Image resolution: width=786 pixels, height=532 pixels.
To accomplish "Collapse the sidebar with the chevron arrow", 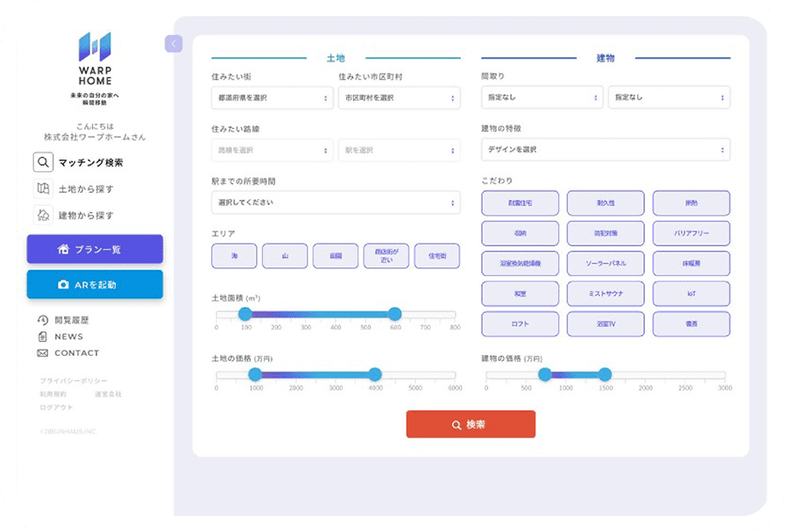I will click(x=173, y=44).
